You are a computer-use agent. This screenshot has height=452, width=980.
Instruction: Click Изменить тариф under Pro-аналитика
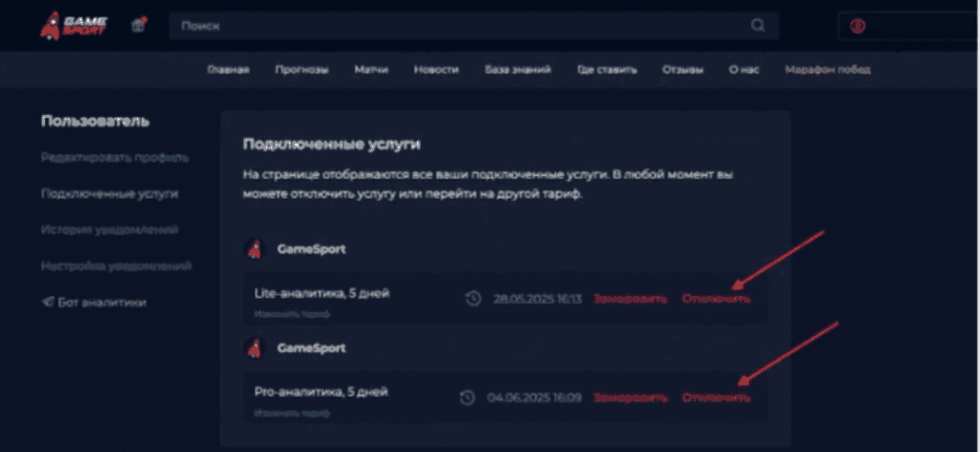tap(292, 414)
